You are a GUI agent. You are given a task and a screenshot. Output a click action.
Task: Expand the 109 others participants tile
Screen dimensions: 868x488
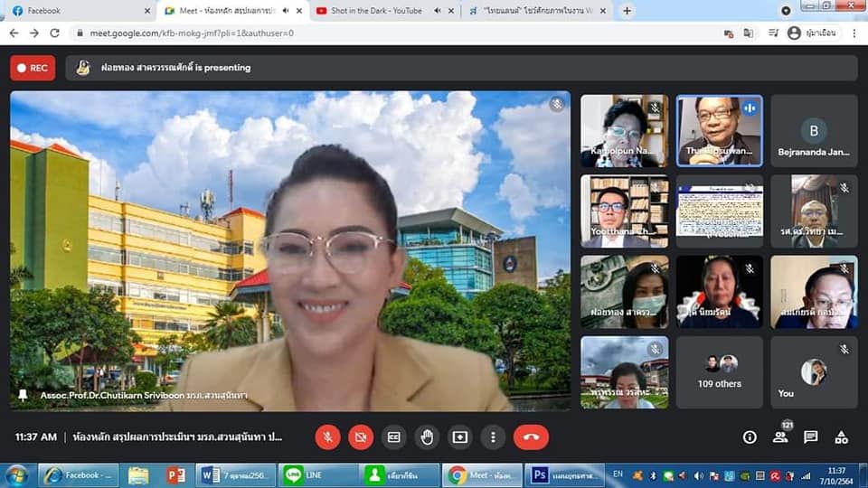click(720, 372)
